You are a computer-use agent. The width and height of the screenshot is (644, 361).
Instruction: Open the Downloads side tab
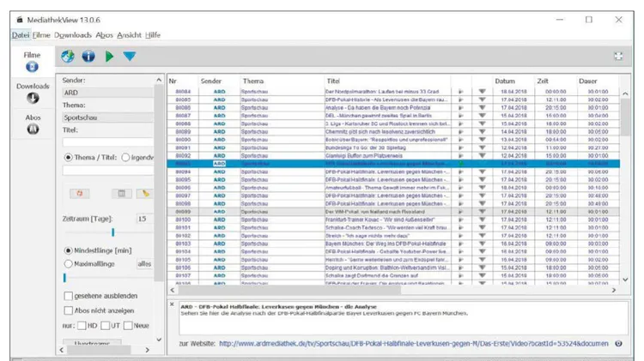pos(33,93)
